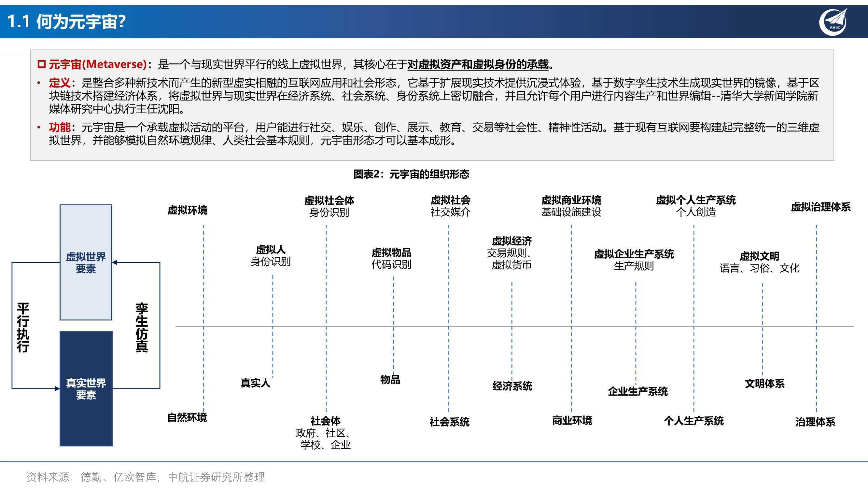Click the 虚拟商业环境 heading
This screenshot has height=488, width=868.
point(571,200)
